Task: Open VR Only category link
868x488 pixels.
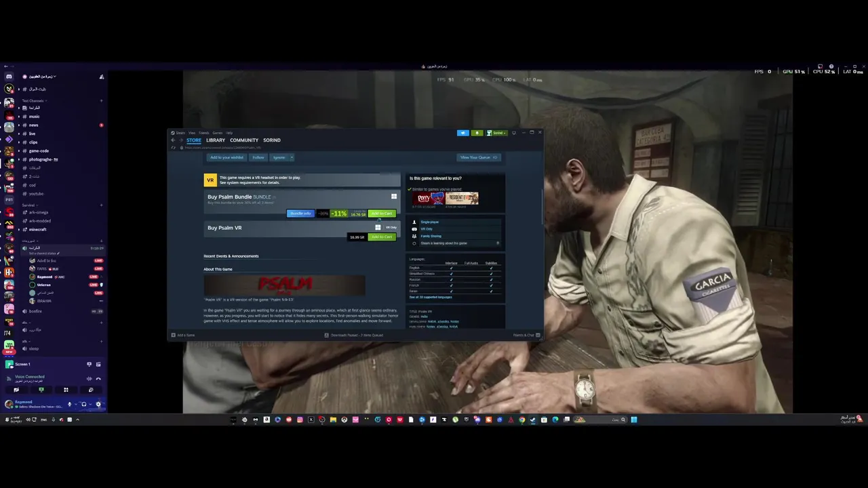Action: click(x=427, y=229)
